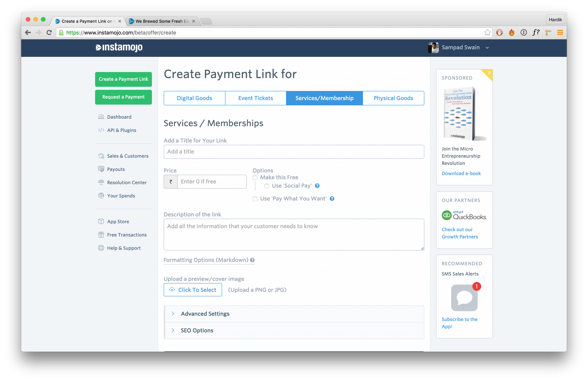Open the Download e-book link
The height and width of the screenshot is (382, 588).
pos(461,173)
